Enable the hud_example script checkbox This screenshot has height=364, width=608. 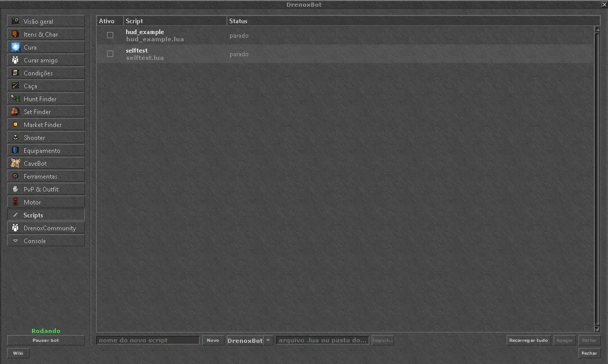click(x=110, y=35)
